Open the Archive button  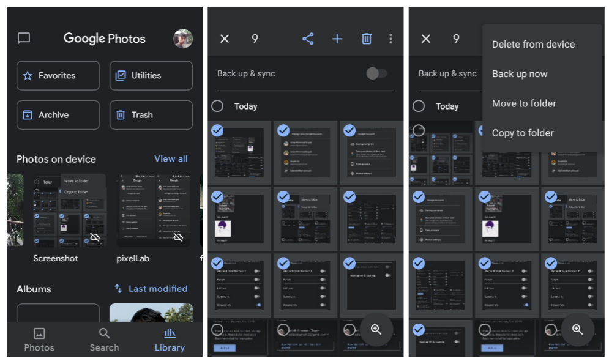click(58, 115)
